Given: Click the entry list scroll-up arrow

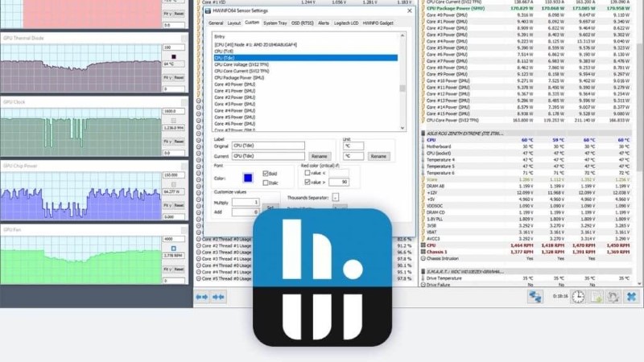Looking at the screenshot, I should 402,35.
